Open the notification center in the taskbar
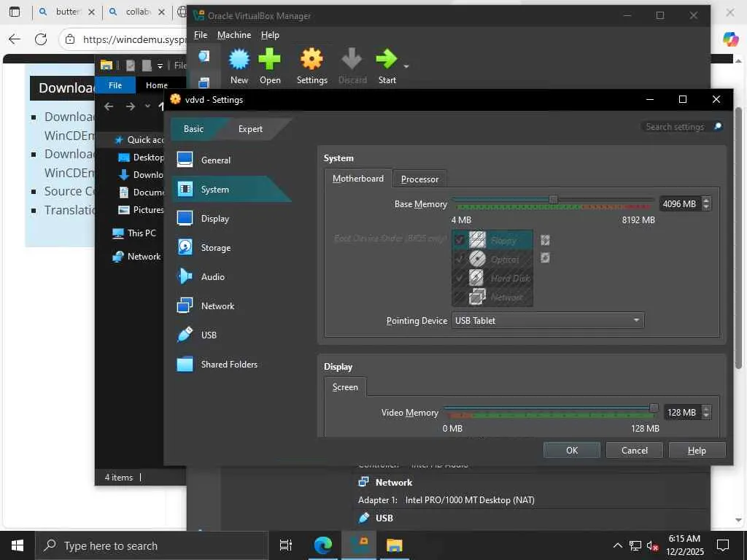Viewport: 747px width, 560px height. click(723, 545)
